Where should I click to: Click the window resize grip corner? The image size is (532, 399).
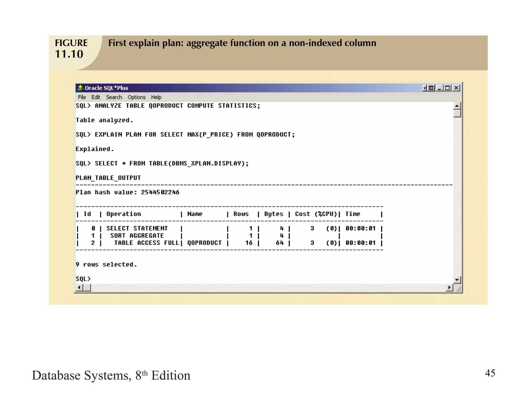point(458,289)
